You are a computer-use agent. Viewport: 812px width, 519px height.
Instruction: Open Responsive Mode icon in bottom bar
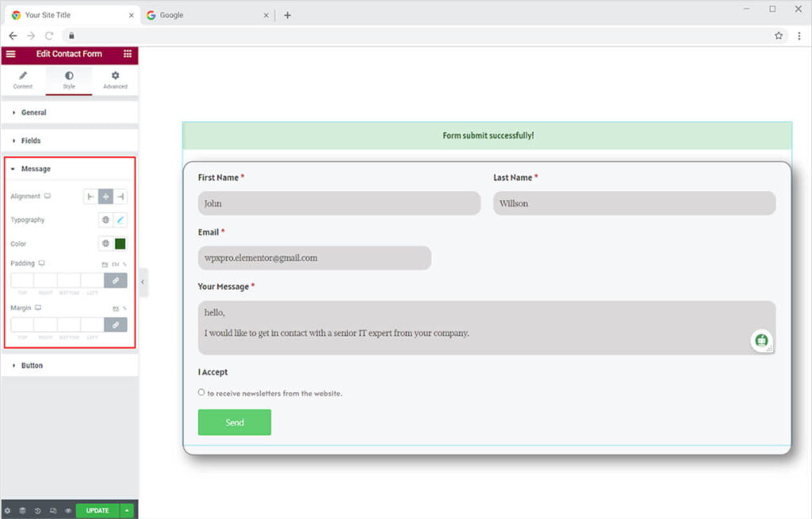point(53,511)
